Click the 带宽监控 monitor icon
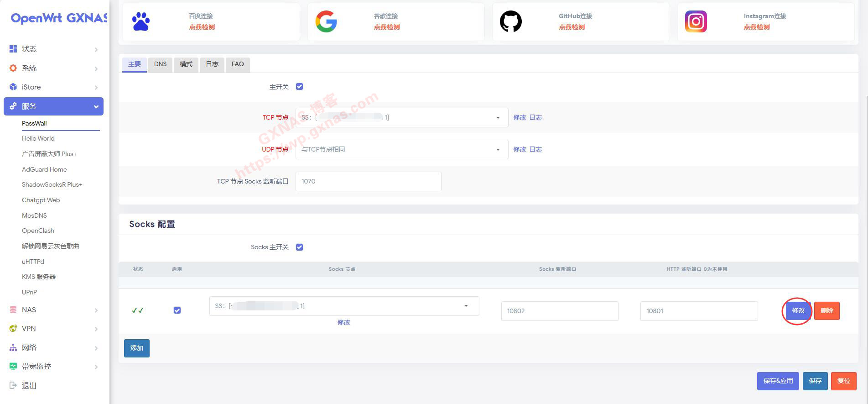Screen dimensions: 868x404 (13, 367)
